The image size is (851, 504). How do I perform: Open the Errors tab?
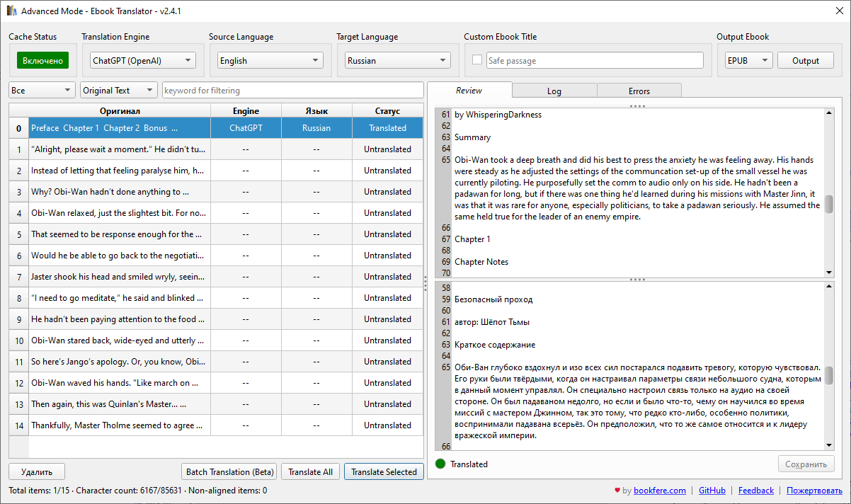point(639,91)
